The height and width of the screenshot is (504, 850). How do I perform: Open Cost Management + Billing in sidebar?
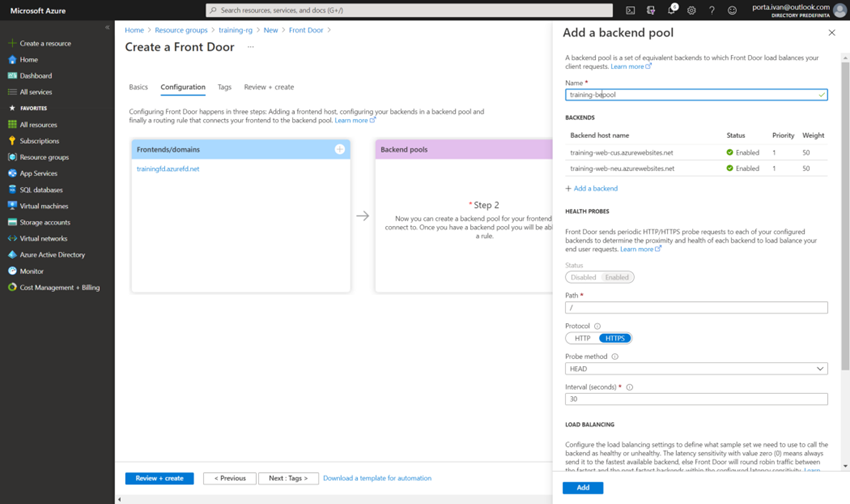coord(60,287)
